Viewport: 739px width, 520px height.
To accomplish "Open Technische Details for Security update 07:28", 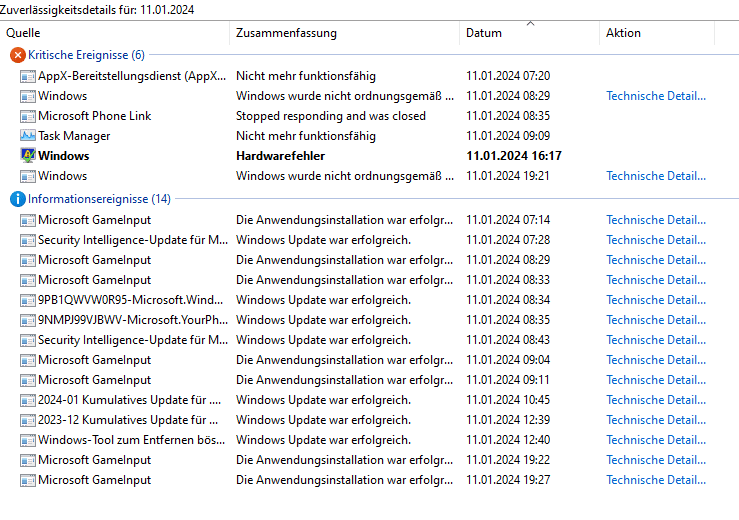I will point(656,240).
